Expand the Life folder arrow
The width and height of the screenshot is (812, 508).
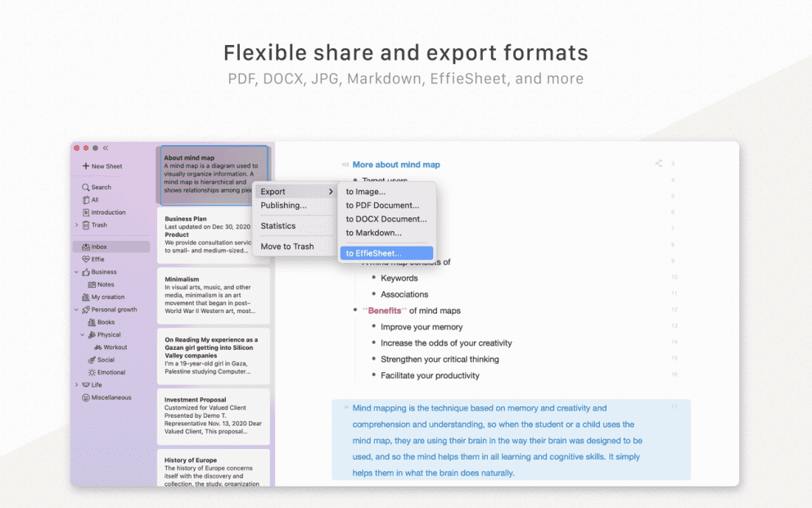pos(77,385)
